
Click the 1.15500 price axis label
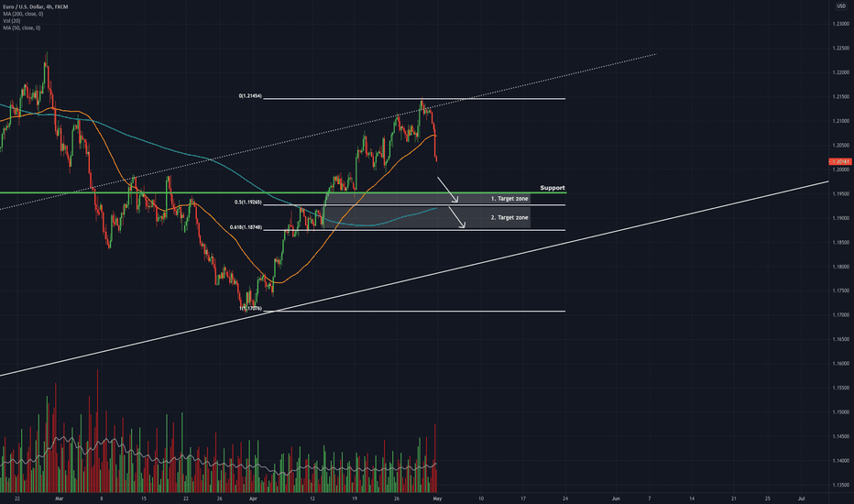(x=840, y=388)
